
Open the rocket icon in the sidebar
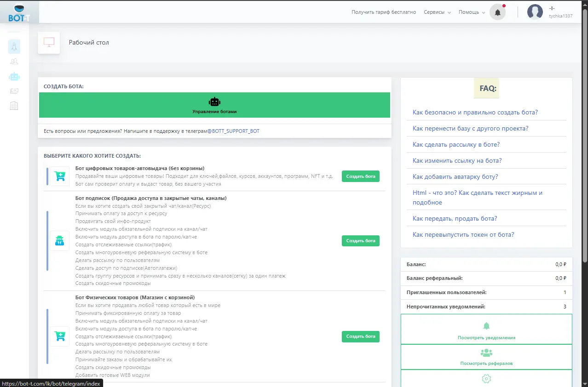14,47
